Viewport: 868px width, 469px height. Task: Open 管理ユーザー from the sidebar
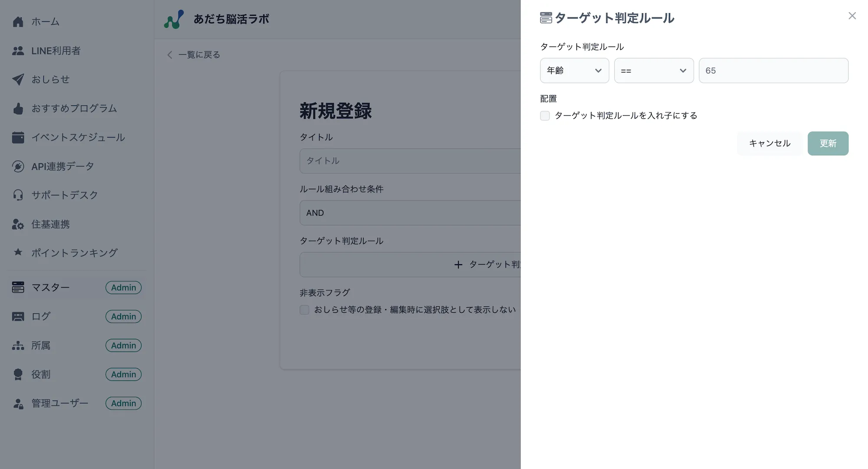[x=59, y=403]
